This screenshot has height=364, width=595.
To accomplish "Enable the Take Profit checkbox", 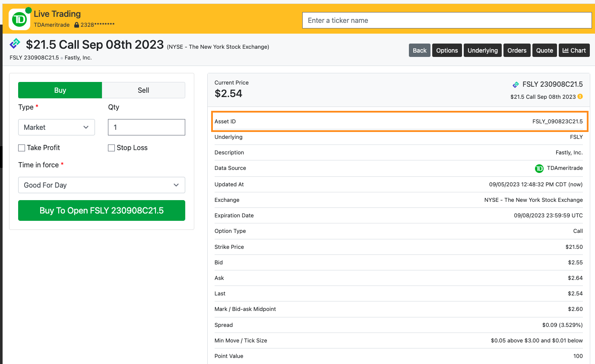I will [22, 148].
